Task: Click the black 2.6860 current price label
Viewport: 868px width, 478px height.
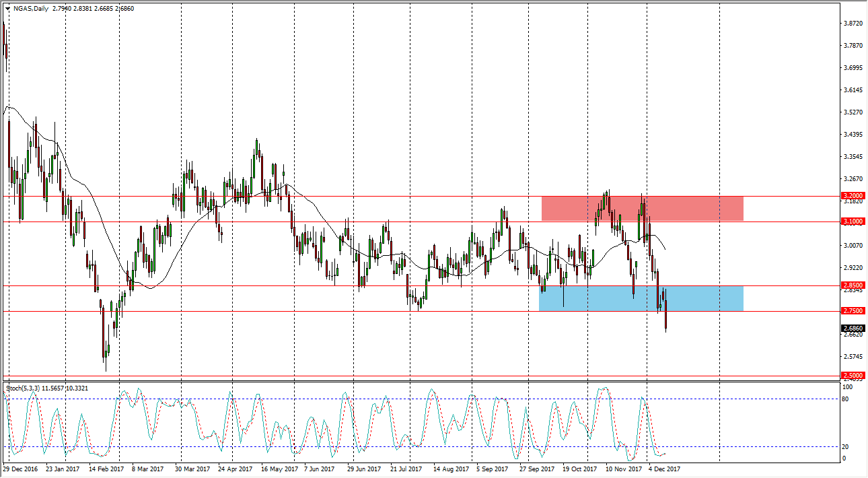Action: point(853,329)
